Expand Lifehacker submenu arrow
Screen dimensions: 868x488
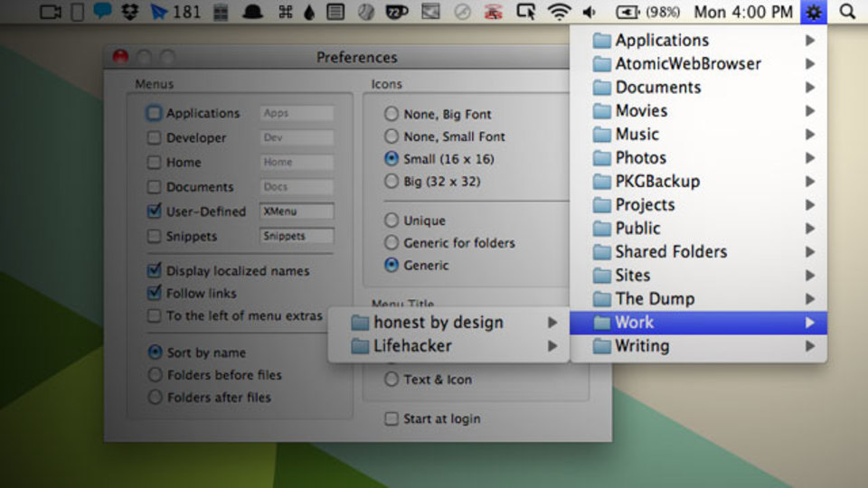point(552,346)
